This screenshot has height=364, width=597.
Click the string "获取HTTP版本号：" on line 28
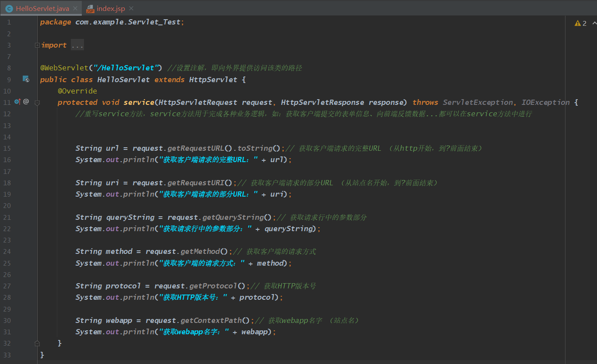coord(193,297)
